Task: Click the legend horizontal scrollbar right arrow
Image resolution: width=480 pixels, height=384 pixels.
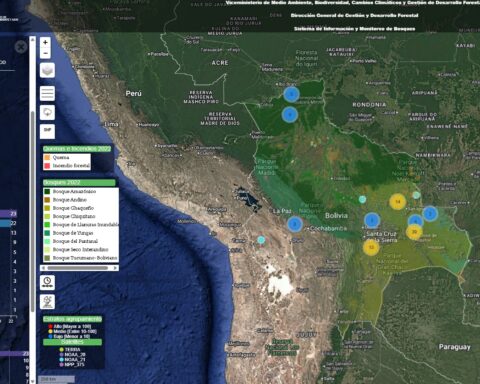Action: pyautogui.click(x=115, y=268)
